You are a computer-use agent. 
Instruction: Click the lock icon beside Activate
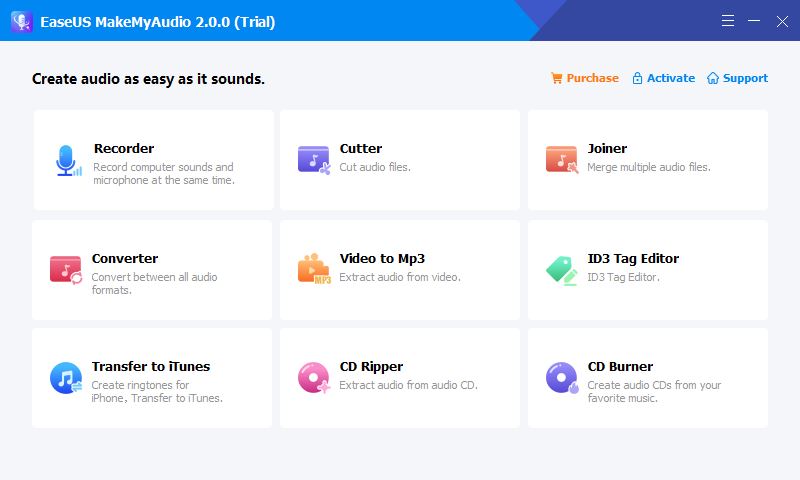pyautogui.click(x=637, y=78)
